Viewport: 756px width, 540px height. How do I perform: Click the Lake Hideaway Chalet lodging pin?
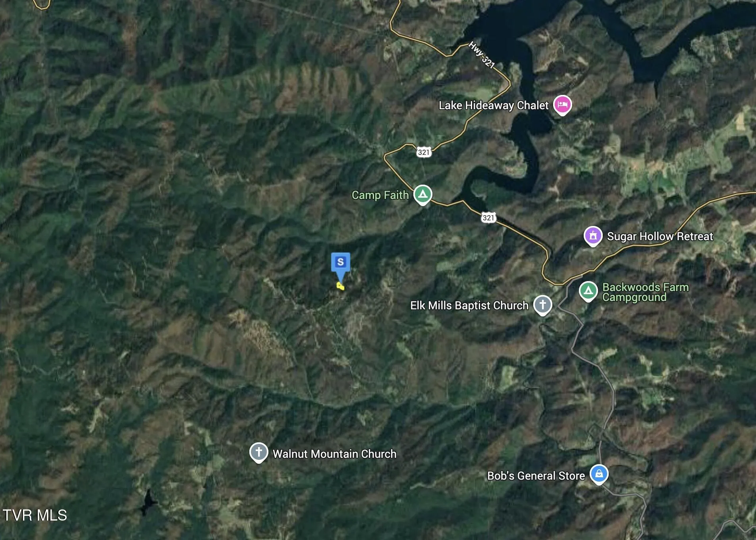point(562,105)
